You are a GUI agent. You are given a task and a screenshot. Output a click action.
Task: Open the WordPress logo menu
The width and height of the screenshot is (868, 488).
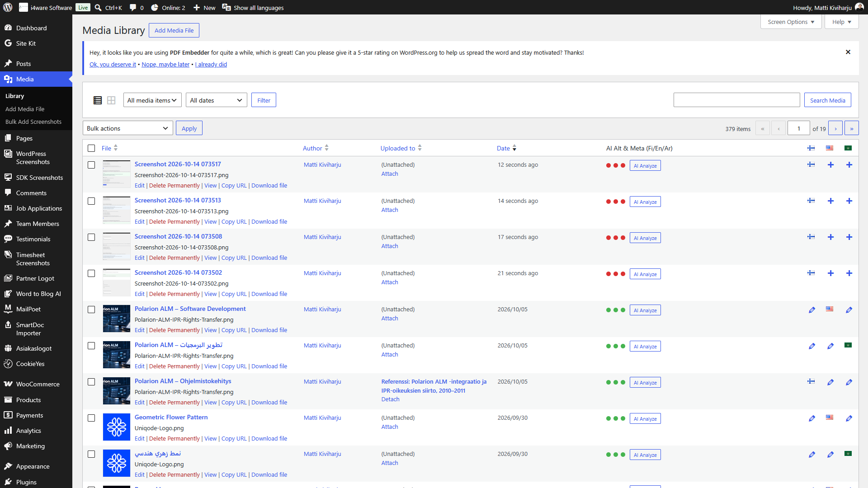click(x=8, y=8)
